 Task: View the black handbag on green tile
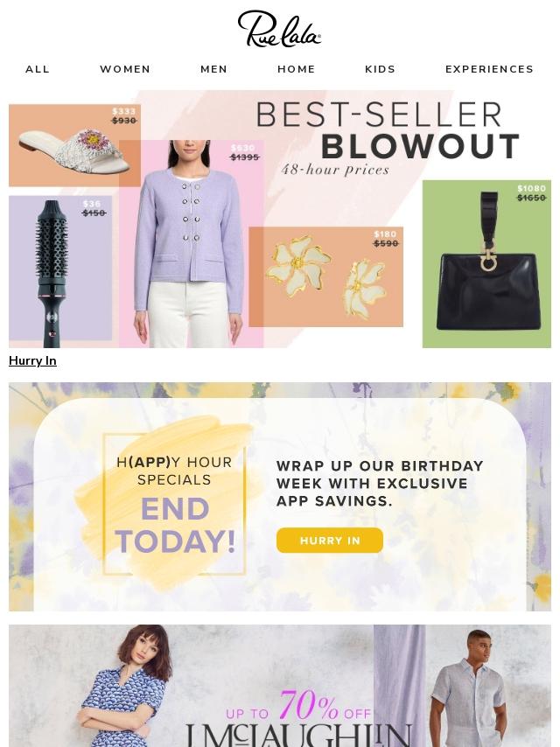click(x=486, y=264)
